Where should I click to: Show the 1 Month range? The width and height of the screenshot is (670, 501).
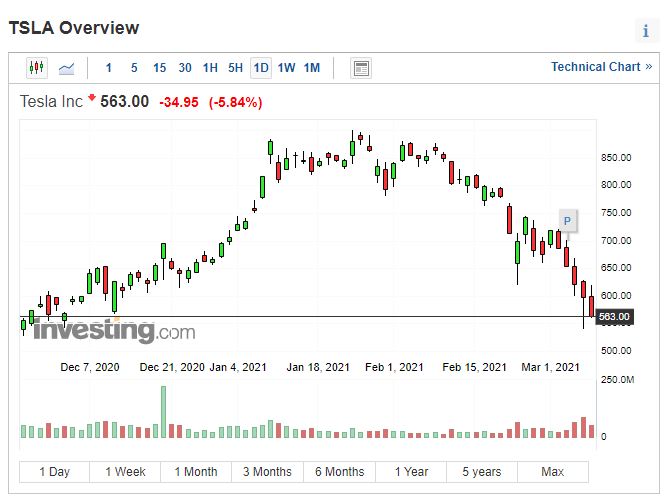[196, 472]
